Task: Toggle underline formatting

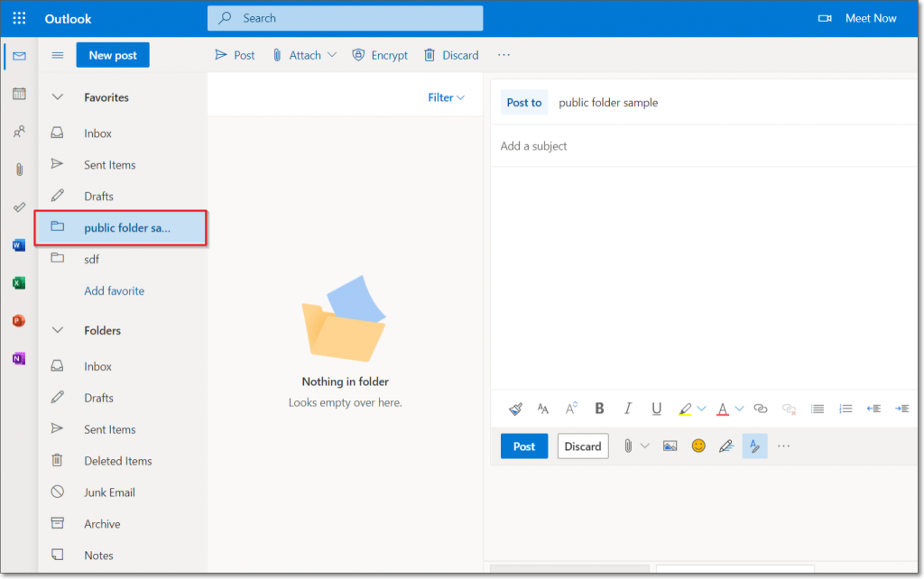Action: pyautogui.click(x=656, y=409)
